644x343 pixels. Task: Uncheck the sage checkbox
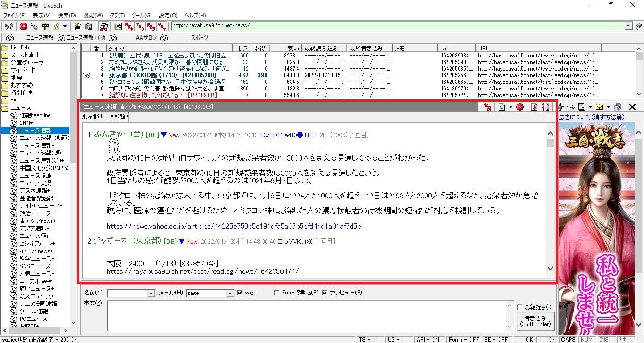point(240,293)
